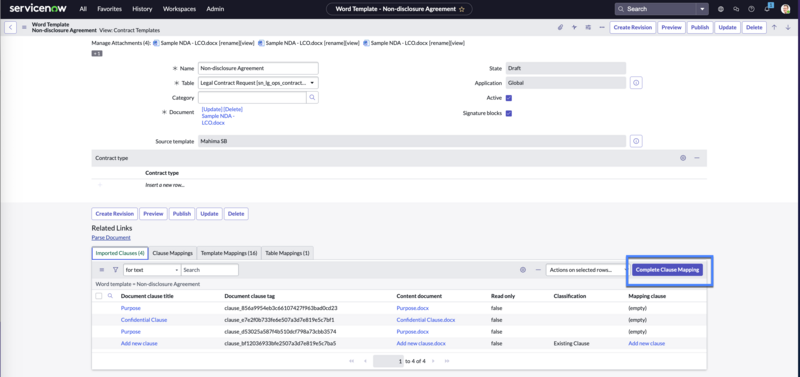Viewport: 800px width, 377px height.
Task: Open Confidential Clause.docx content document link
Action: click(x=426, y=320)
